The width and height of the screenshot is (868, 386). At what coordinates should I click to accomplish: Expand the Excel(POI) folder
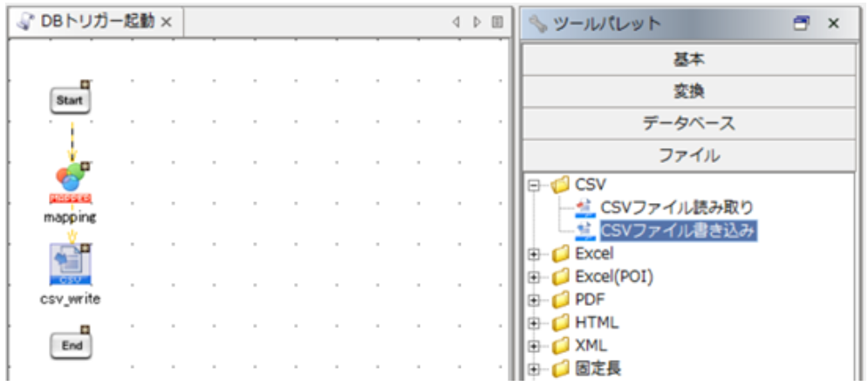(534, 278)
